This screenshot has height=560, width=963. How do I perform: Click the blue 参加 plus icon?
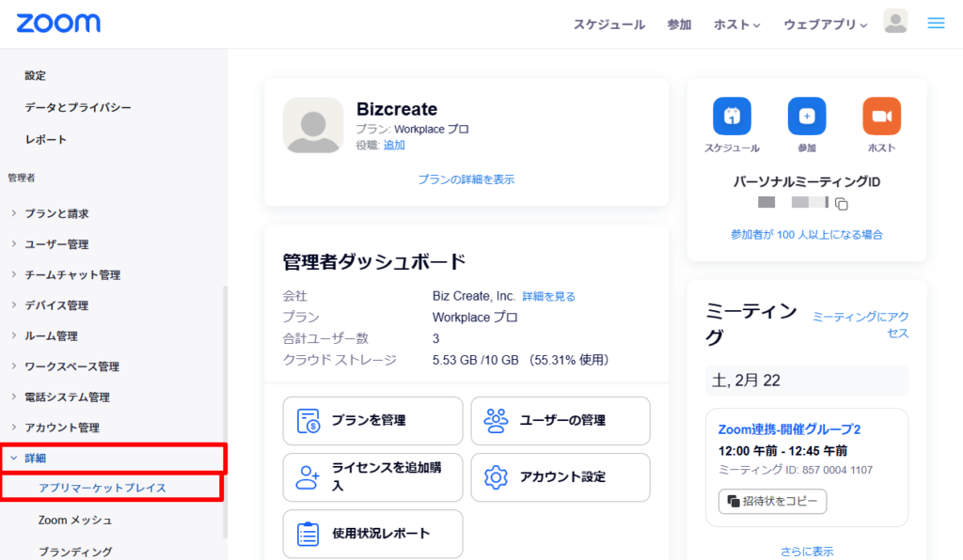pyautogui.click(x=806, y=116)
